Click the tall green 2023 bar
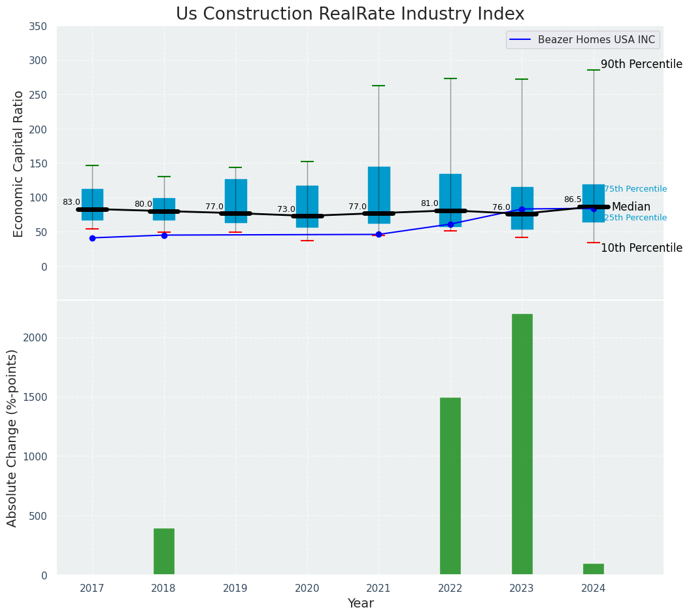Screen dimensions: 689x616 click(x=522, y=444)
